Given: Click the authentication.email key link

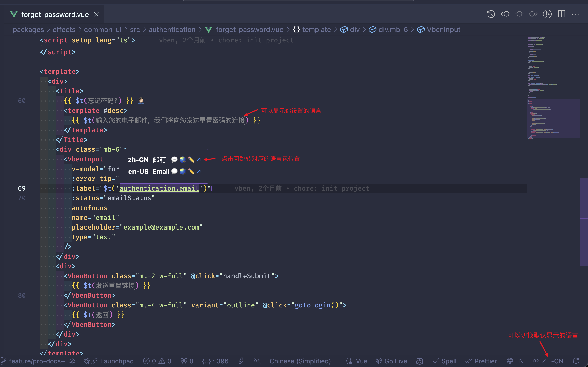Looking at the screenshot, I should [x=159, y=188].
